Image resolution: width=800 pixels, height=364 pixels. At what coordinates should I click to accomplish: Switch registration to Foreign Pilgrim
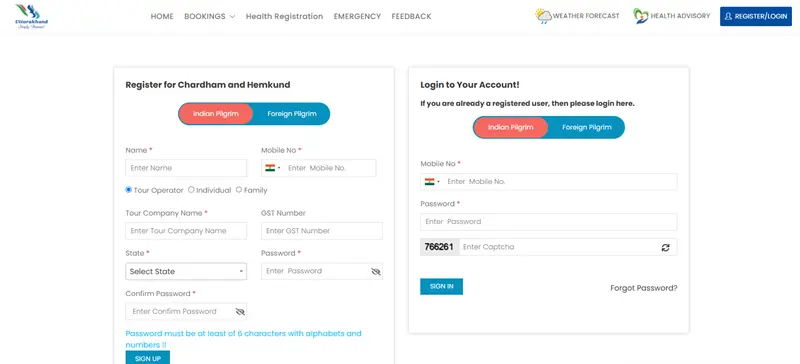(292, 114)
